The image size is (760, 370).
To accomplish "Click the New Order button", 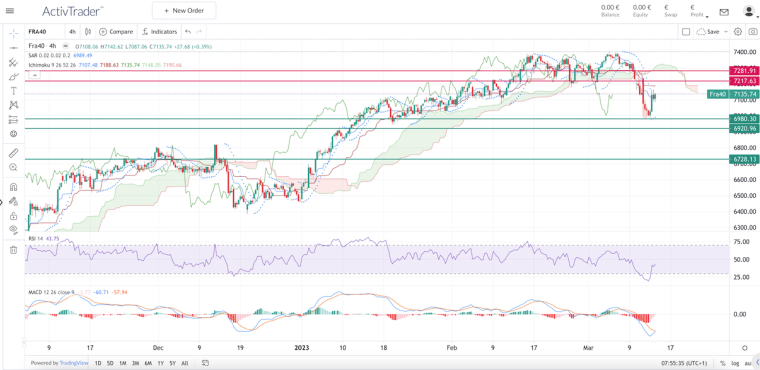I will pyautogui.click(x=184, y=11).
